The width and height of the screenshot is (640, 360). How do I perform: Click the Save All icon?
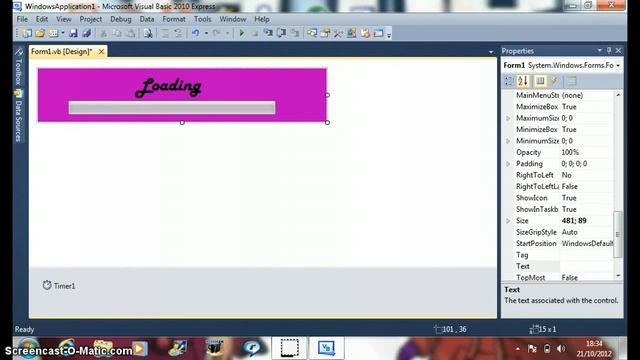click(86, 33)
